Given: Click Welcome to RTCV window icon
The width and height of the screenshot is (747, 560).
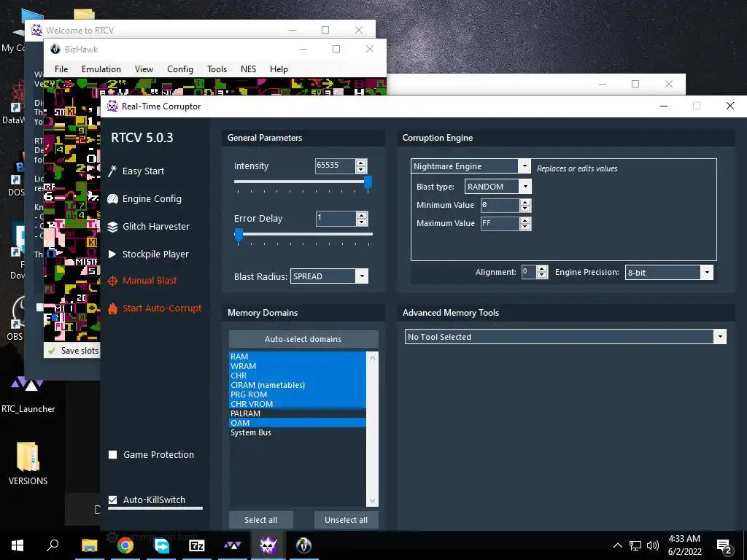Looking at the screenshot, I should pos(36,30).
